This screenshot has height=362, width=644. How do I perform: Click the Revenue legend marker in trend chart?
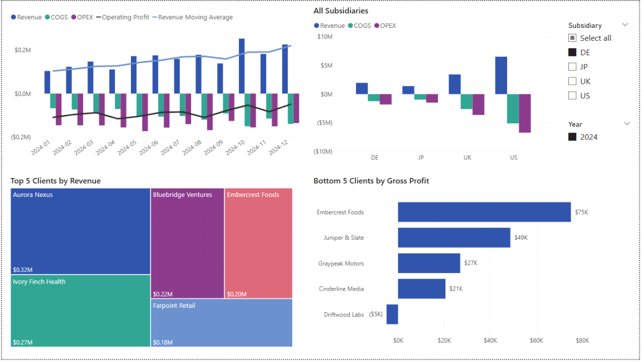(x=13, y=17)
